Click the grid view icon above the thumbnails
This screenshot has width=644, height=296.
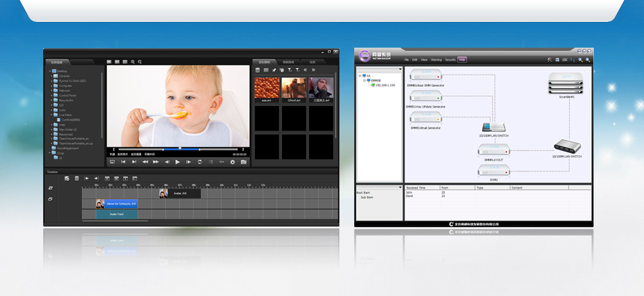(266, 70)
